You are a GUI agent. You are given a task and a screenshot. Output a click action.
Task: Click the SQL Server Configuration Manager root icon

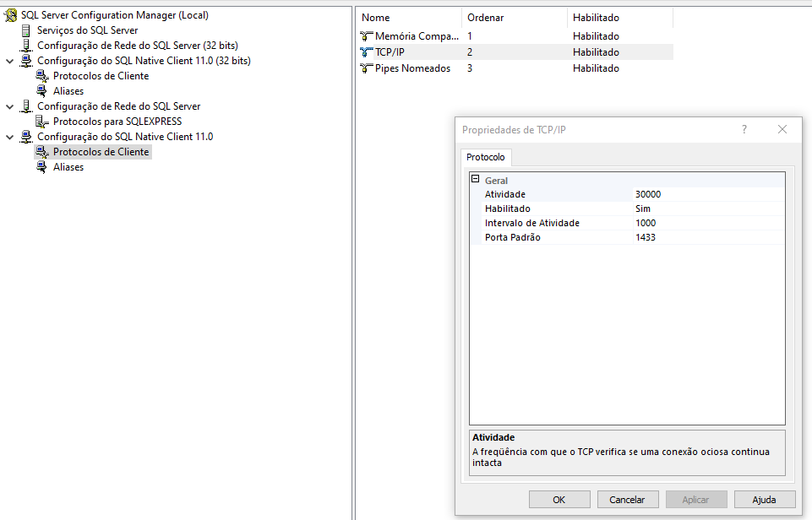[x=10, y=15]
